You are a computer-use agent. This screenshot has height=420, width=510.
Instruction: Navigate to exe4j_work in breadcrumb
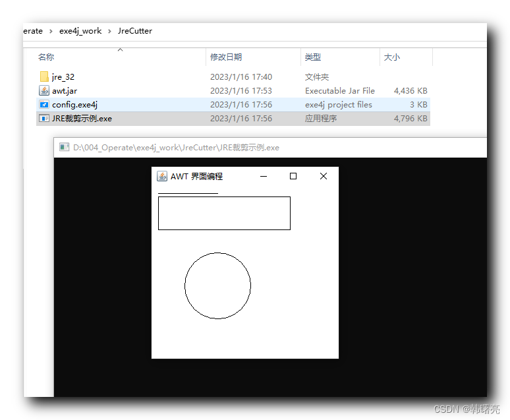(80, 31)
